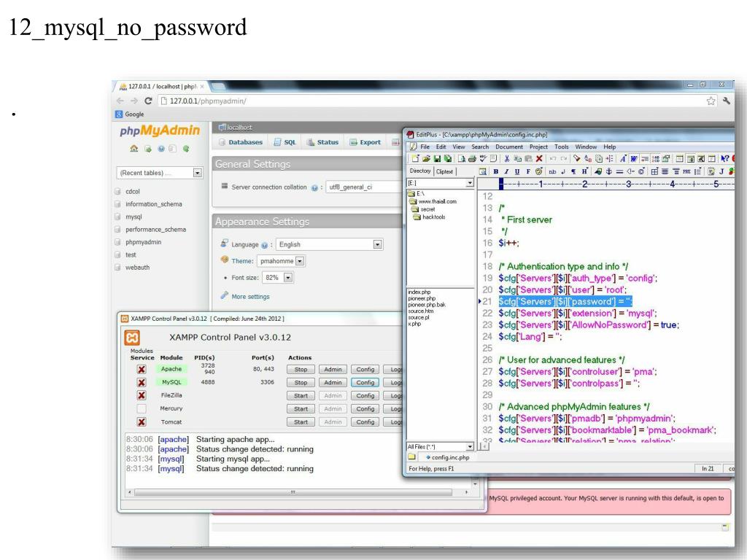
Task: Open the EditPlus Document menu
Action: [508, 147]
